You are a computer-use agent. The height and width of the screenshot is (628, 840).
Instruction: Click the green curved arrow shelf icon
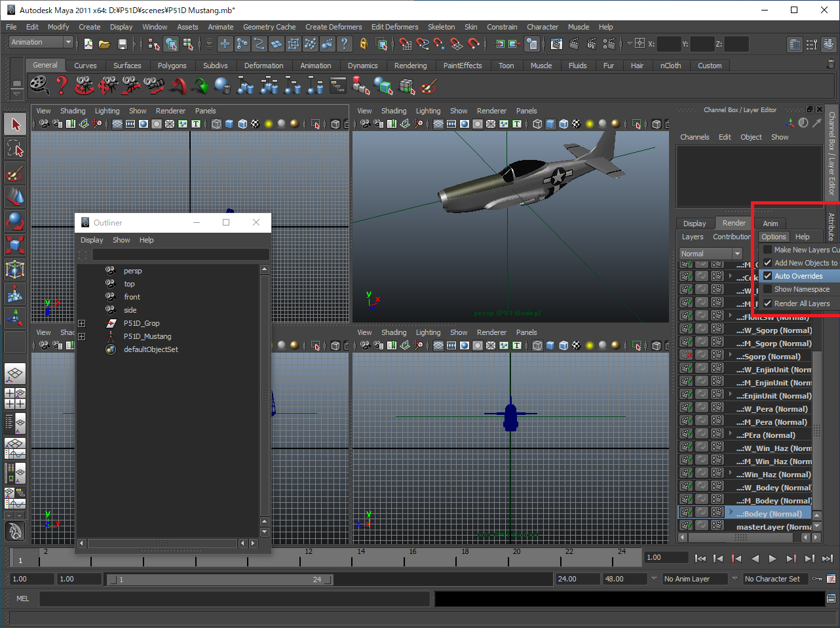pyautogui.click(x=200, y=85)
